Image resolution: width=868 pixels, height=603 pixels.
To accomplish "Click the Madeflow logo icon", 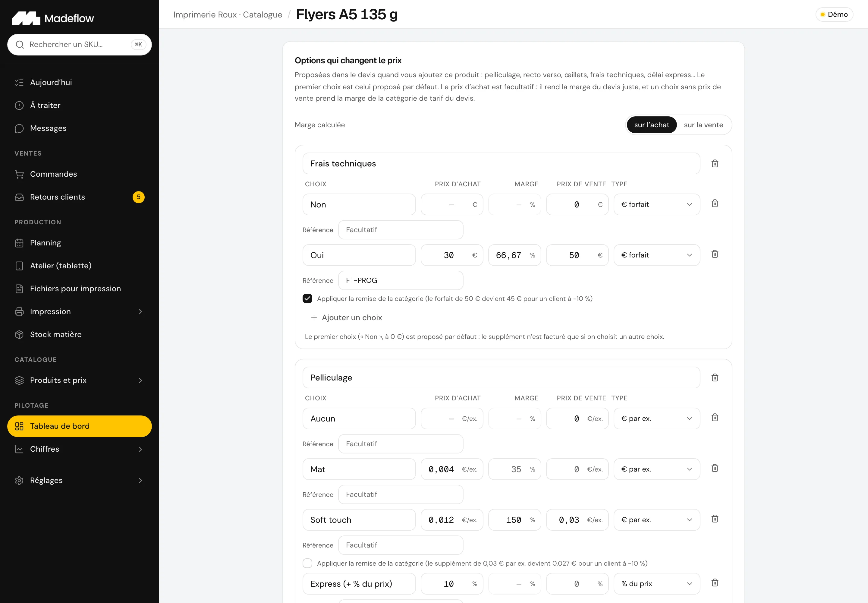I will (26, 18).
